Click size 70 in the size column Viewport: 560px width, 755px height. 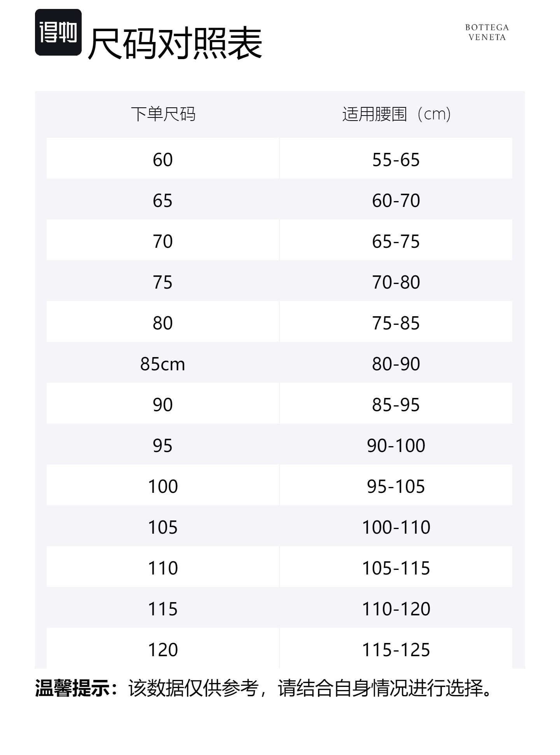163,242
